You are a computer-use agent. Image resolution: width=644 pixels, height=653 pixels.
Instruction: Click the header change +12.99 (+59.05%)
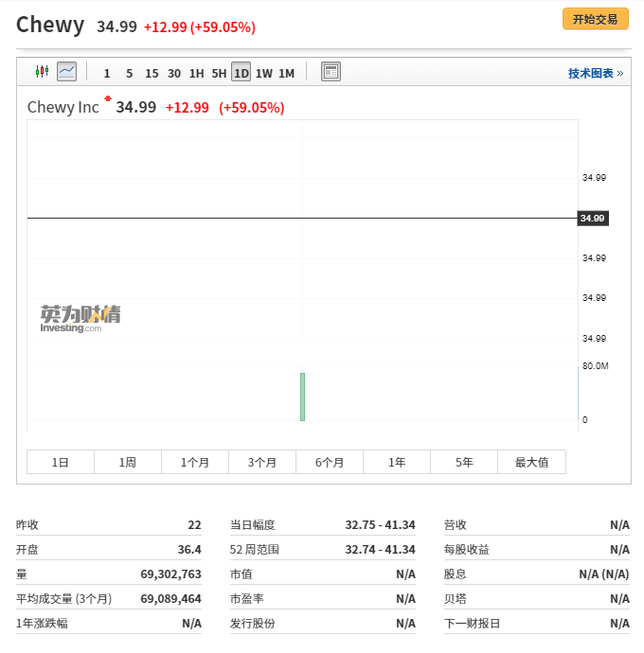pos(200,27)
